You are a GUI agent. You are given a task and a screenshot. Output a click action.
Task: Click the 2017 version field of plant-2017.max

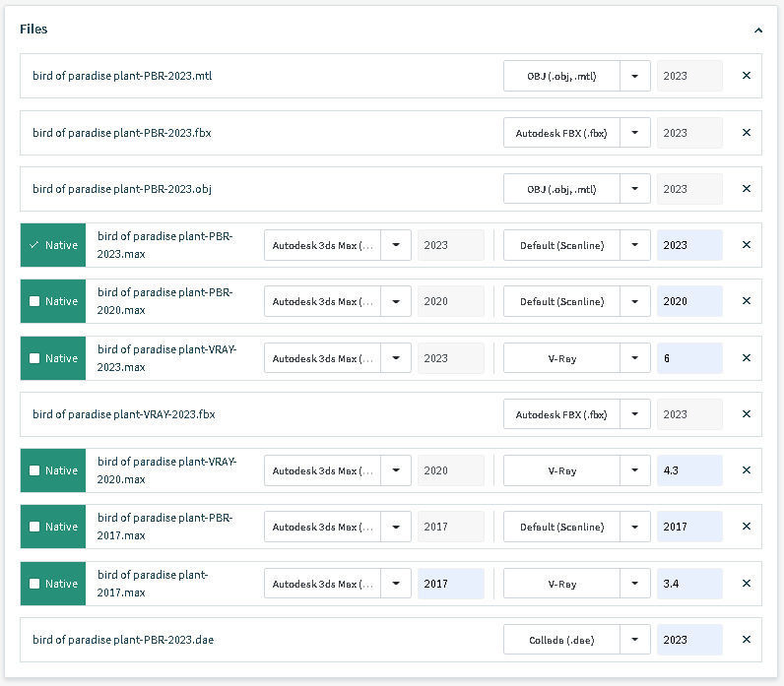[450, 584]
